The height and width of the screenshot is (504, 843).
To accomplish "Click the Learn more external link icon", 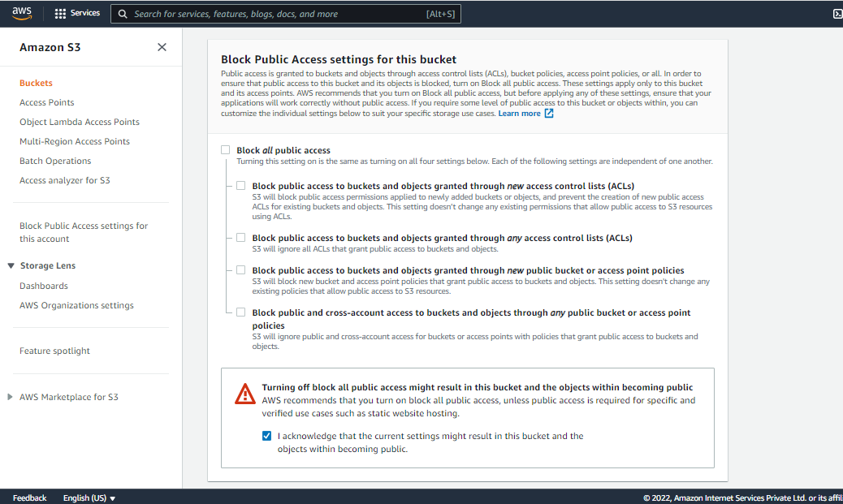I will 549,114.
